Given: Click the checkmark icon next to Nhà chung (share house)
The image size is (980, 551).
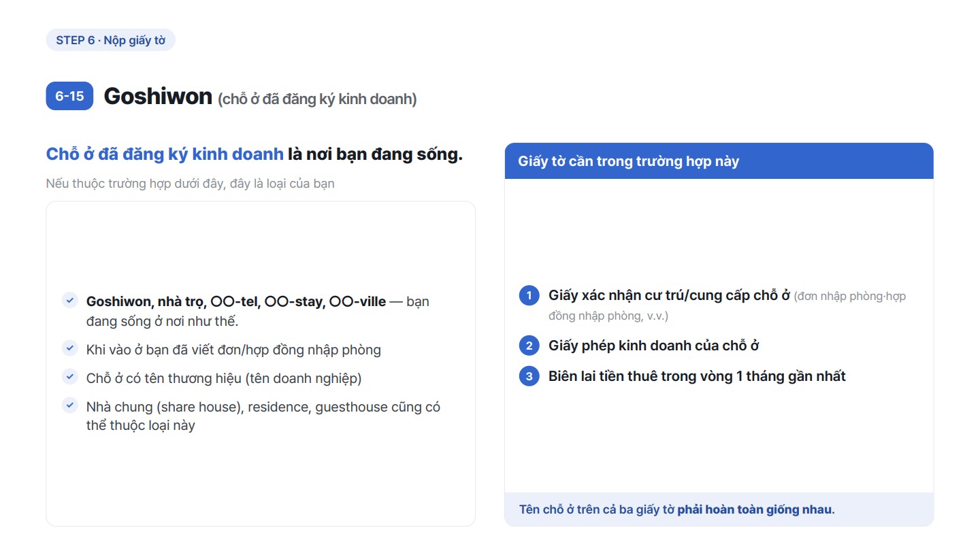Looking at the screenshot, I should coord(69,405).
